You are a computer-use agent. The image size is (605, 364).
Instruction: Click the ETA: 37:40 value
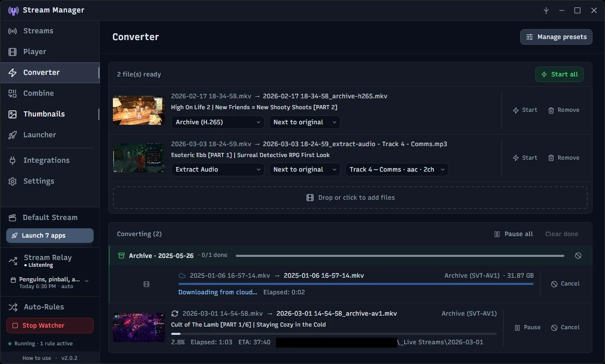(x=254, y=342)
